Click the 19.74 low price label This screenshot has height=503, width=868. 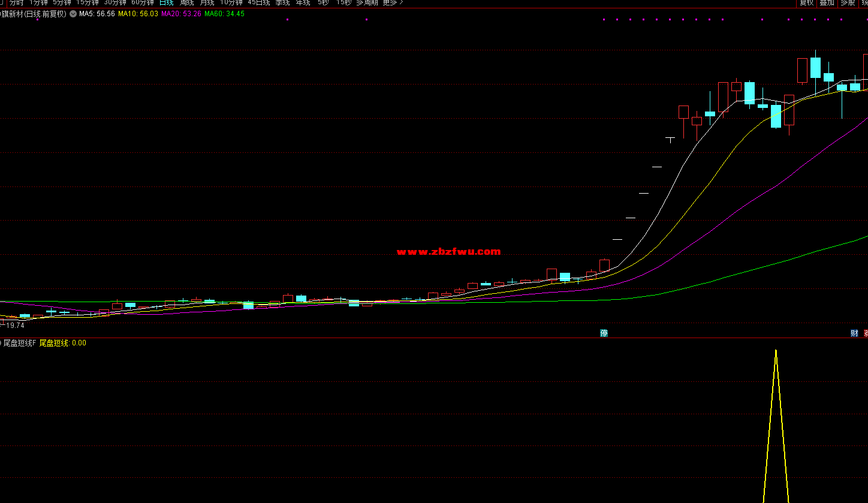pos(16,326)
